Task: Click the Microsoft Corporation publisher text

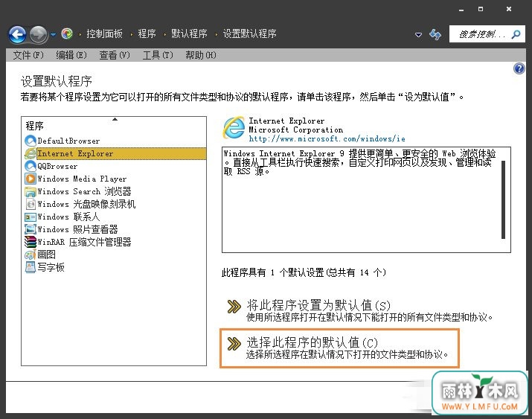Action: tap(296, 129)
